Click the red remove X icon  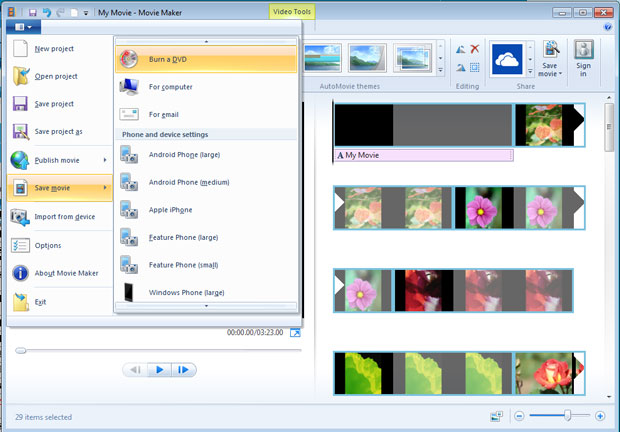tap(475, 49)
